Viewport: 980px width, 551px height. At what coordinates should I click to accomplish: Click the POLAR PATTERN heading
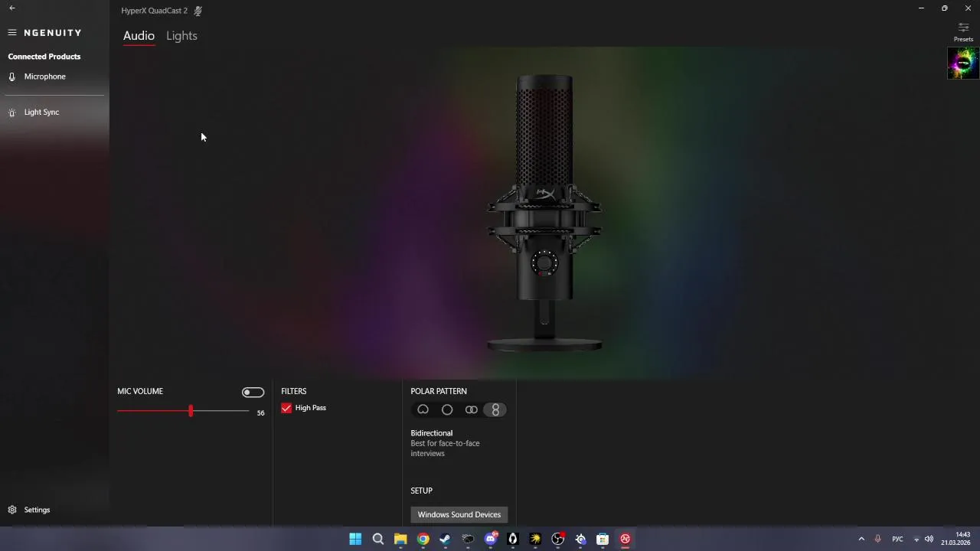click(439, 391)
